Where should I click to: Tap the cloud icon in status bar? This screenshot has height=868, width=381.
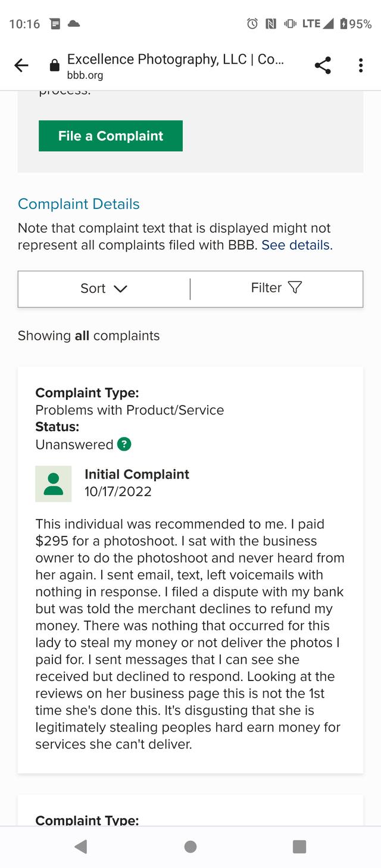(x=74, y=24)
